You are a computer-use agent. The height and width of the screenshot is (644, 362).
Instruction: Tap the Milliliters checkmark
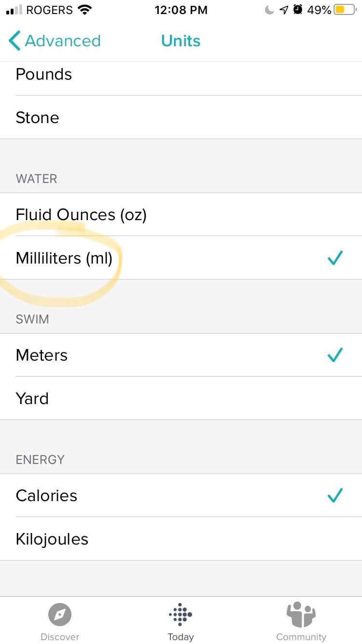(x=335, y=258)
